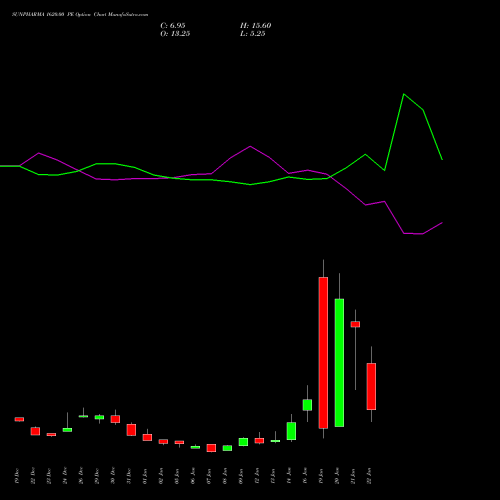The width and height of the screenshot is (500, 500).
Task: Select the green candle for 16 Jan
Action: pos(307,405)
